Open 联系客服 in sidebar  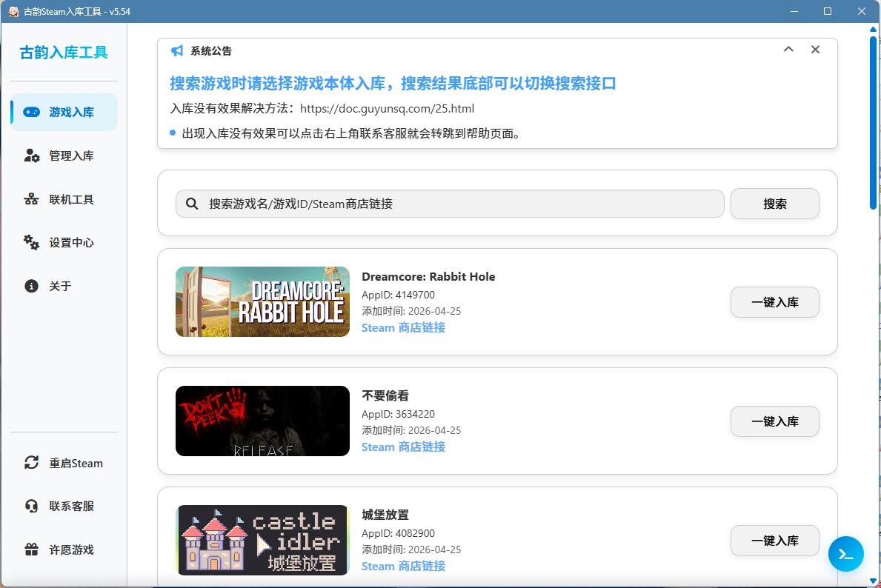pyautogui.click(x=64, y=506)
